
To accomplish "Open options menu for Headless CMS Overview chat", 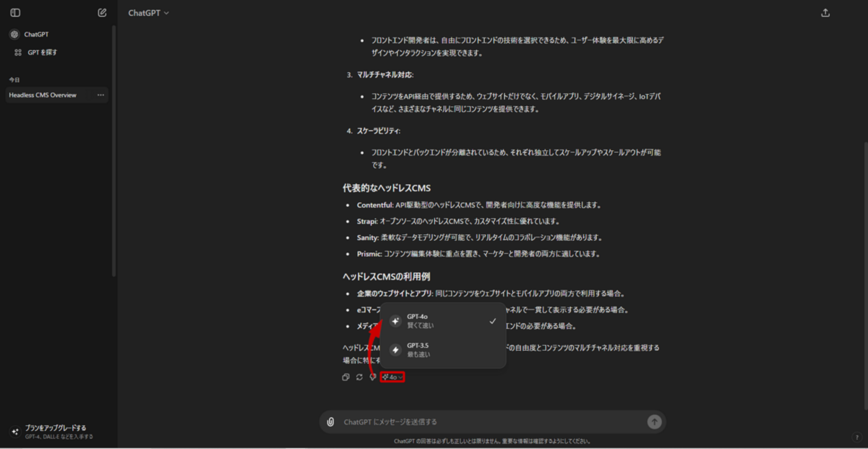I will (101, 95).
